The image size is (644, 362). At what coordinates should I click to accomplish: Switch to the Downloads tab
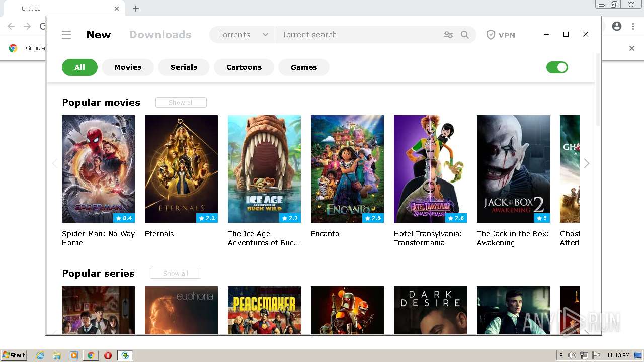[x=160, y=35]
